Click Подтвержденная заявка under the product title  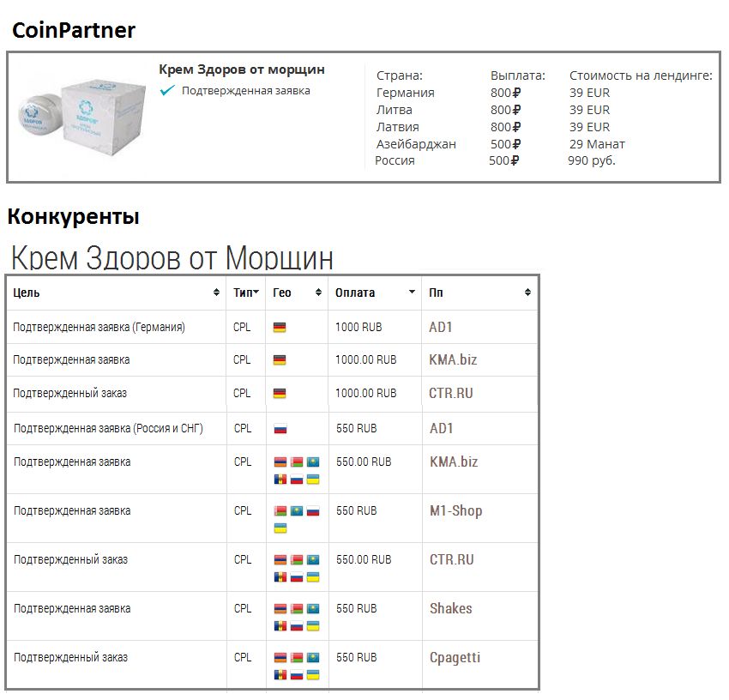pos(245,91)
